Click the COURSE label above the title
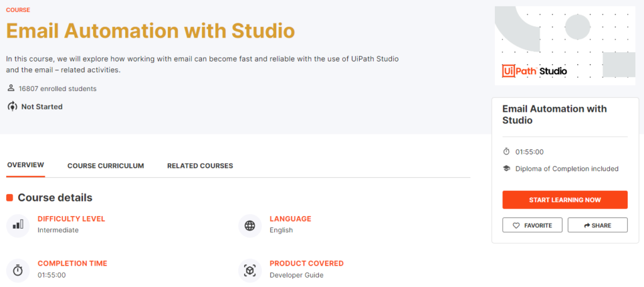The height and width of the screenshot is (287, 644). [x=18, y=10]
